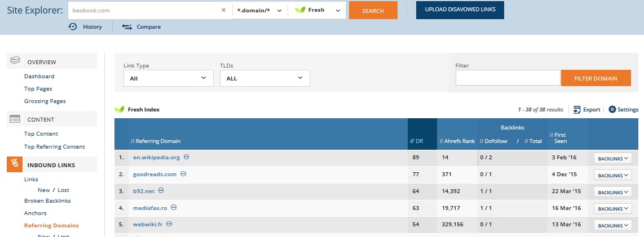Click the Filter Domain button
The width and height of the screenshot is (644, 237).
[596, 78]
